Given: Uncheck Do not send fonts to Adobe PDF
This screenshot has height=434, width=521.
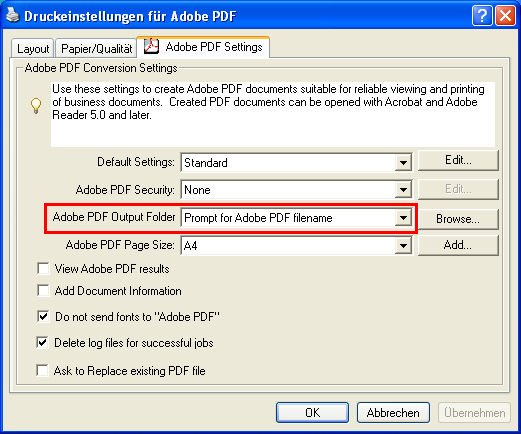Looking at the screenshot, I should point(43,316).
